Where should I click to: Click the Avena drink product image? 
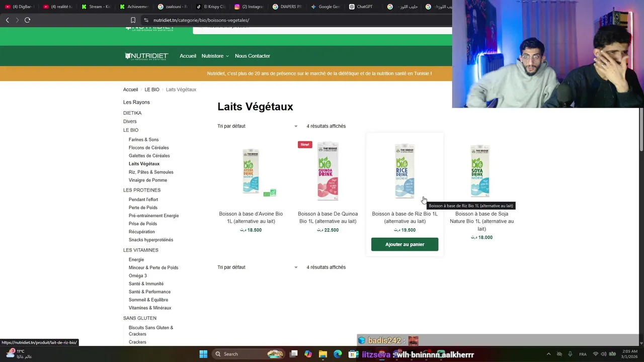click(x=251, y=171)
